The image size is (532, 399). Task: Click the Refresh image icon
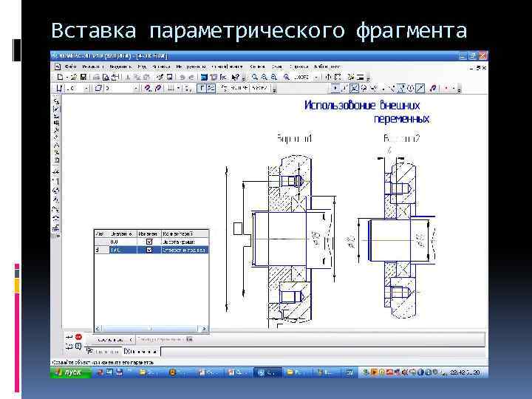(351, 77)
